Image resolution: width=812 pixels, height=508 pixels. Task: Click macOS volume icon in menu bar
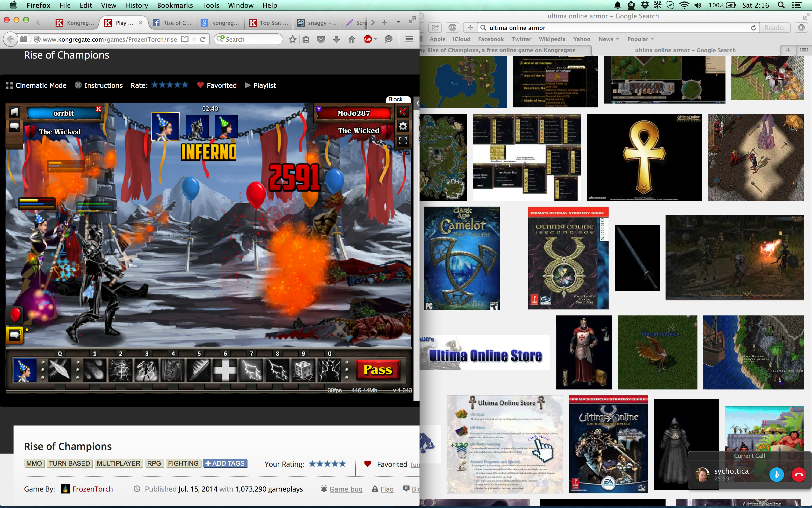[698, 5]
